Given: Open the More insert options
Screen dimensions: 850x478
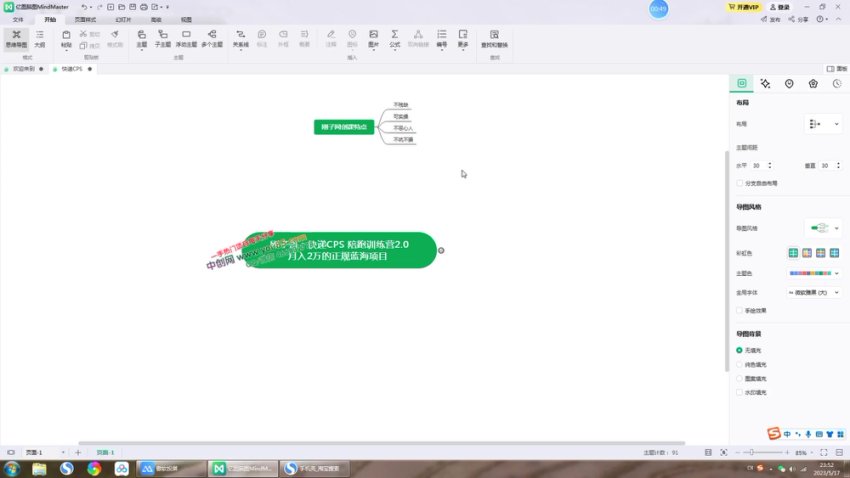Looking at the screenshot, I should 463,38.
